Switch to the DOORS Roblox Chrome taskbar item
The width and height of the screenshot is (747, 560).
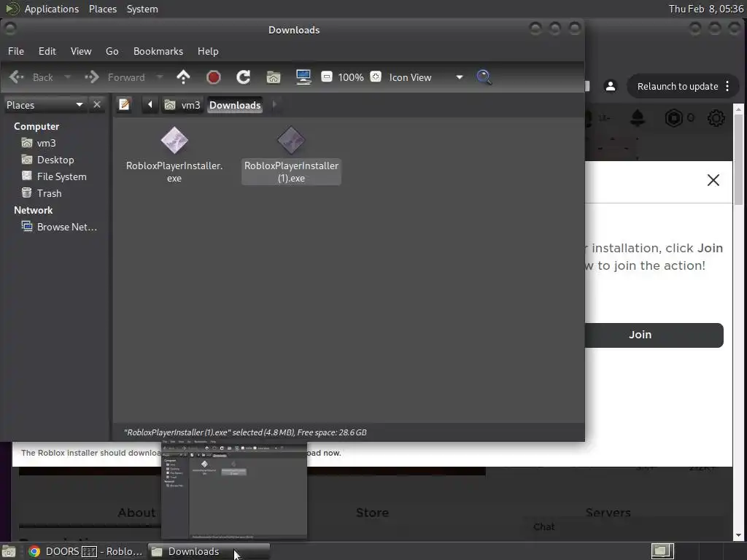coord(86,551)
